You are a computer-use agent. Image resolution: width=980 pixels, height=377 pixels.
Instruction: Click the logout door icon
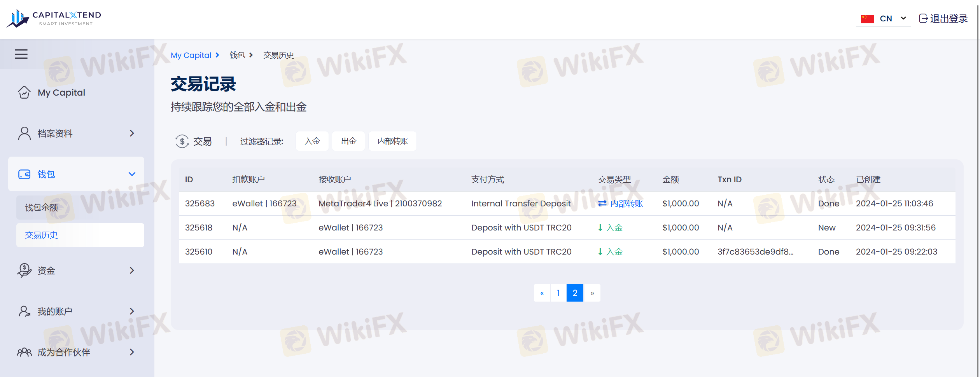pos(923,18)
